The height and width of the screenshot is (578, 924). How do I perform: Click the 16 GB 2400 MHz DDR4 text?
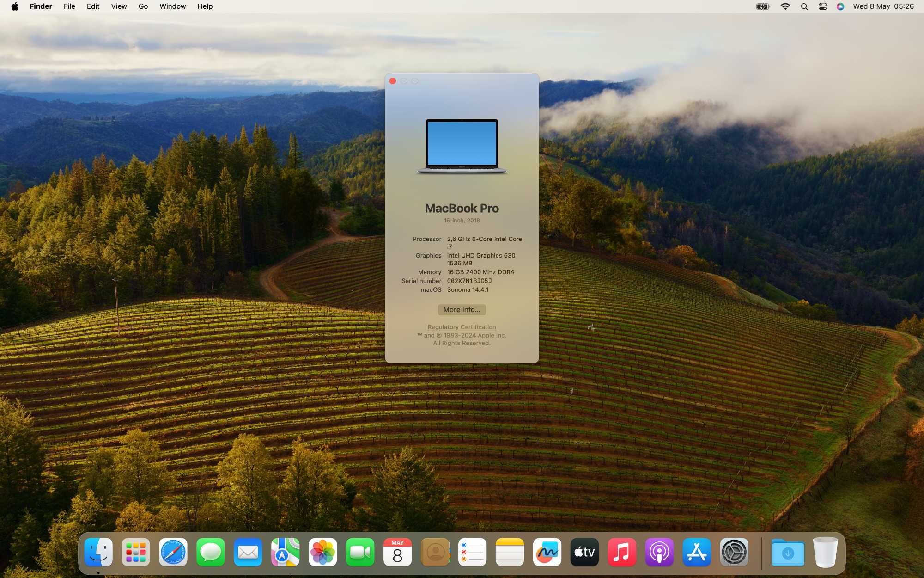480,272
